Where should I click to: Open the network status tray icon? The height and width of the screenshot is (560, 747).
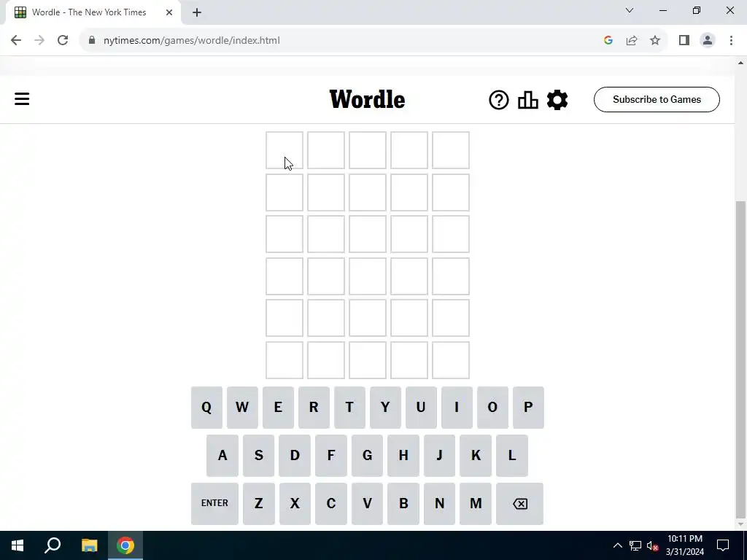(x=635, y=545)
